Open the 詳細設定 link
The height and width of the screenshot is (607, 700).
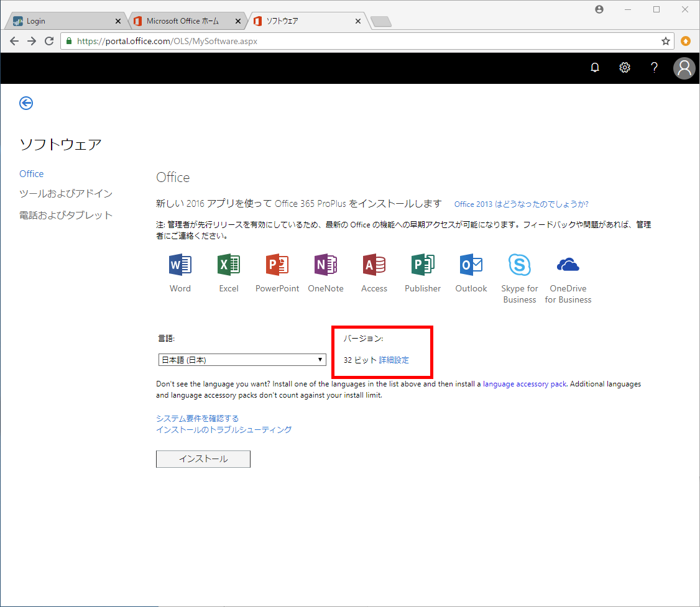coord(394,360)
